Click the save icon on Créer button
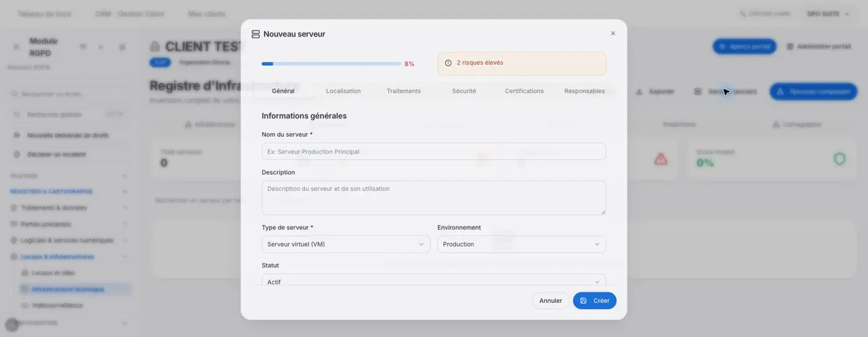Screen dimensions: 868x337 [x=583, y=300]
